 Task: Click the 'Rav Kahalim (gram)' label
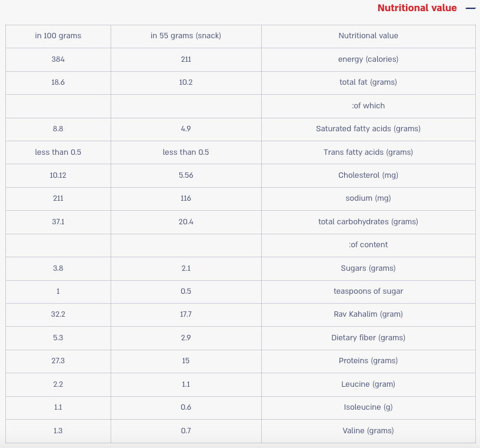pyautogui.click(x=368, y=314)
